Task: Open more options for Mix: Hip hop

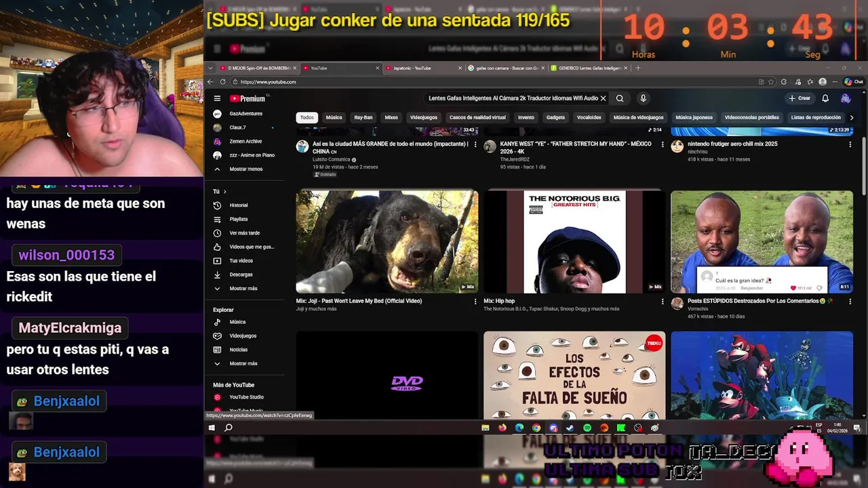Action: 663,302
